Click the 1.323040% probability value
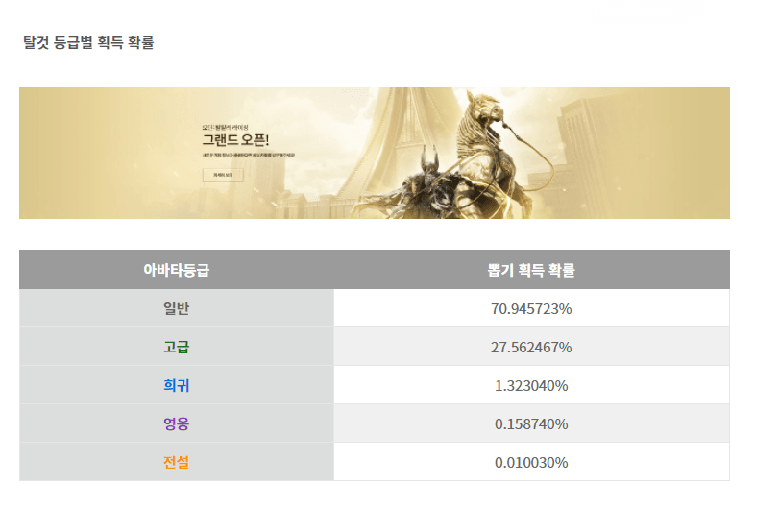Image resolution: width=779 pixels, height=532 pixels. click(x=531, y=385)
